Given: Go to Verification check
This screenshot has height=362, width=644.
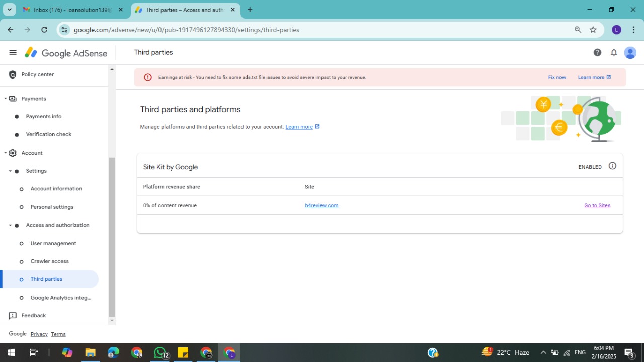Looking at the screenshot, I should (x=49, y=135).
